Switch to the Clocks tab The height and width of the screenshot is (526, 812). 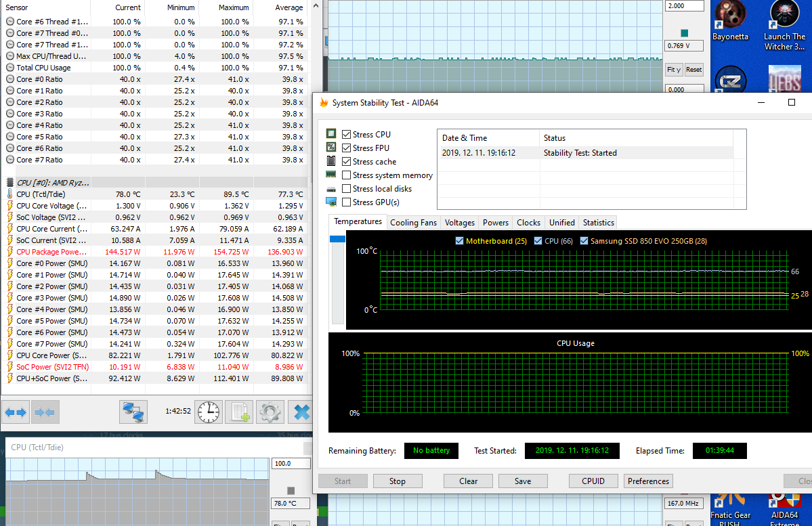pos(528,222)
